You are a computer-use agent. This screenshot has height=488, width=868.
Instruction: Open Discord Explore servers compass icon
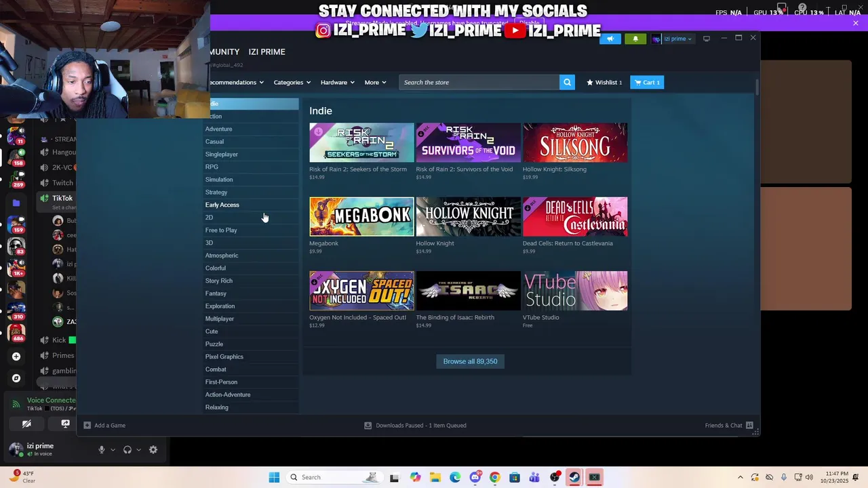point(16,378)
